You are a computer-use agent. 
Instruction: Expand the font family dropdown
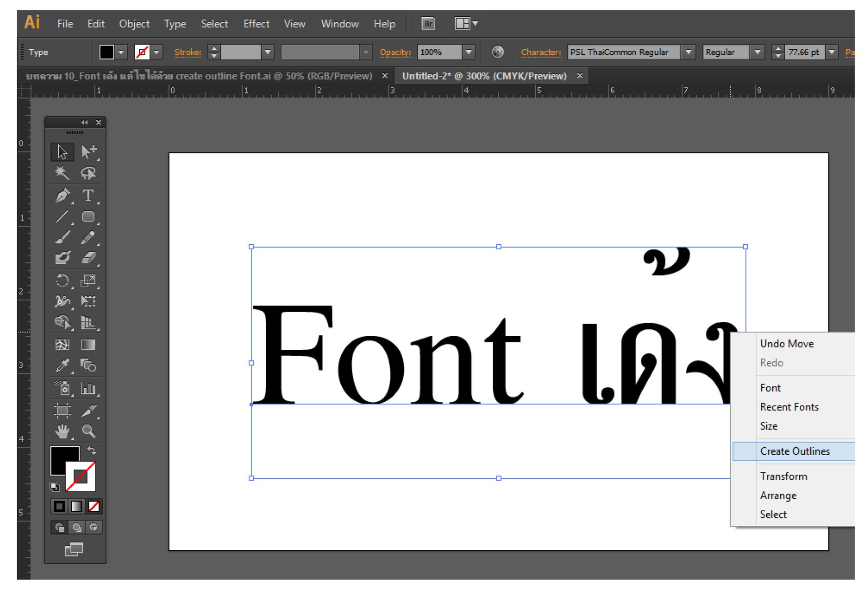tap(688, 52)
